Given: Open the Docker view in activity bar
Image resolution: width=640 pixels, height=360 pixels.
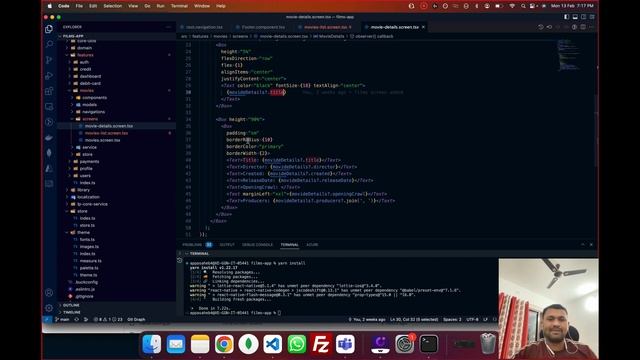Looking at the screenshot, I should (x=49, y=138).
